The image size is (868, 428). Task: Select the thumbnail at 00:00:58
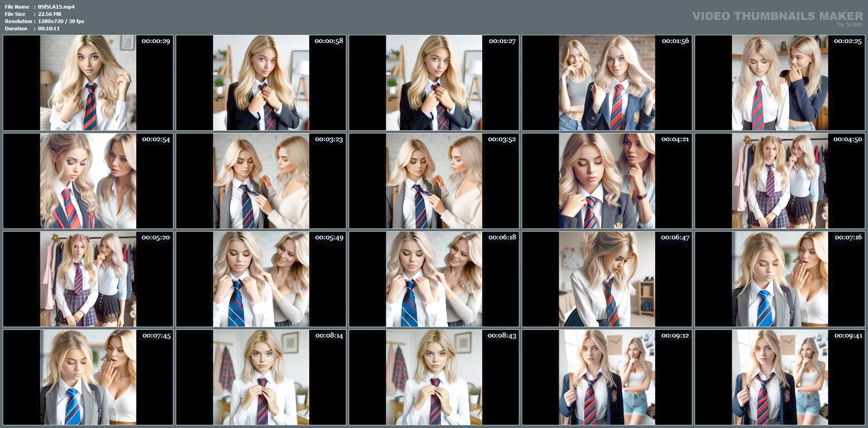click(x=261, y=83)
